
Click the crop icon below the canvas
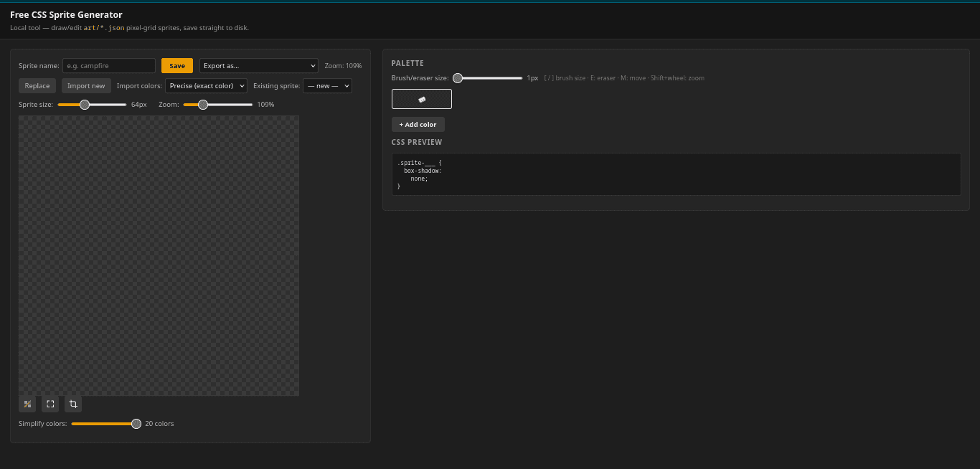pos(73,404)
